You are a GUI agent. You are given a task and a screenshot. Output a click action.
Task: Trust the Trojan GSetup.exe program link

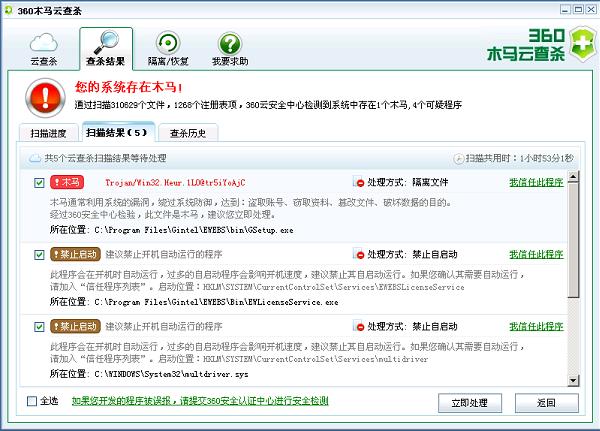click(x=536, y=182)
